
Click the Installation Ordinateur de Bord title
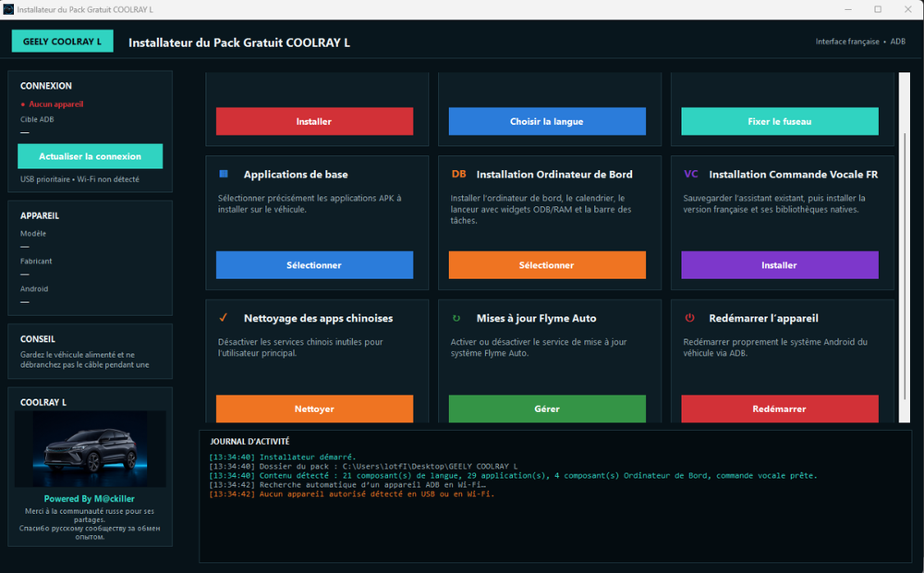(554, 175)
